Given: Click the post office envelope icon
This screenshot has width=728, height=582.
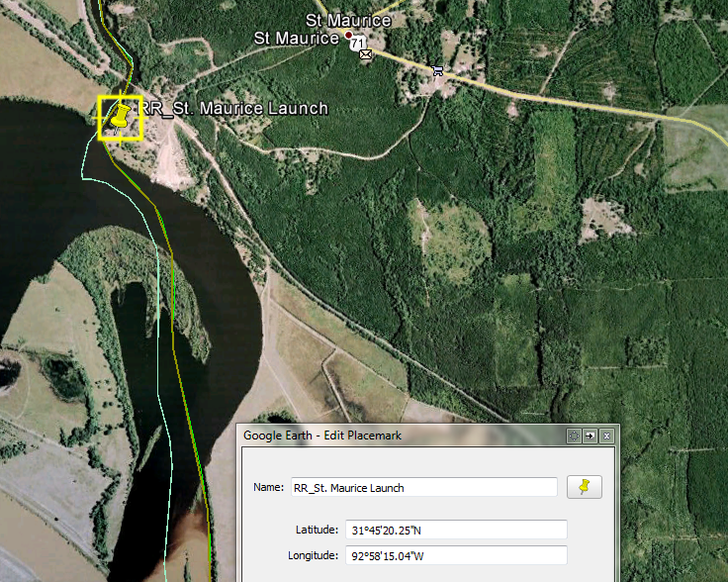Looking at the screenshot, I should pos(366,54).
